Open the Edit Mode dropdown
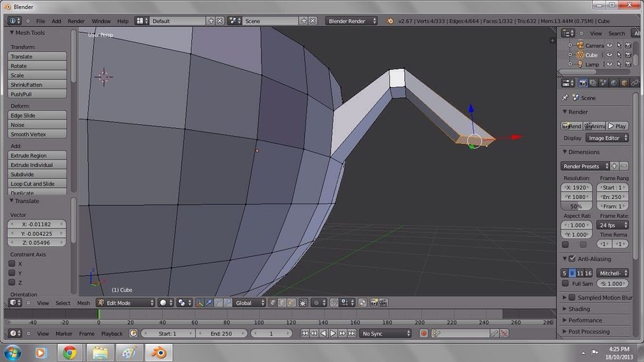 pos(125,303)
